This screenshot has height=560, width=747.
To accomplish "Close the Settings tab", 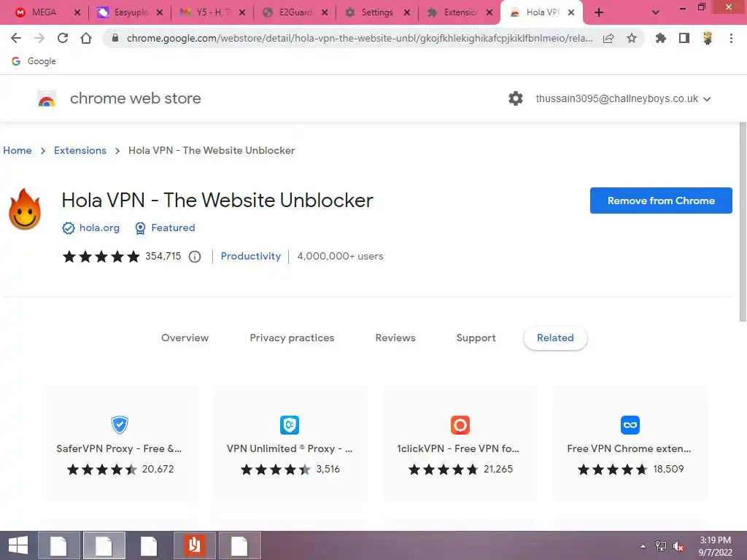I will tap(407, 12).
